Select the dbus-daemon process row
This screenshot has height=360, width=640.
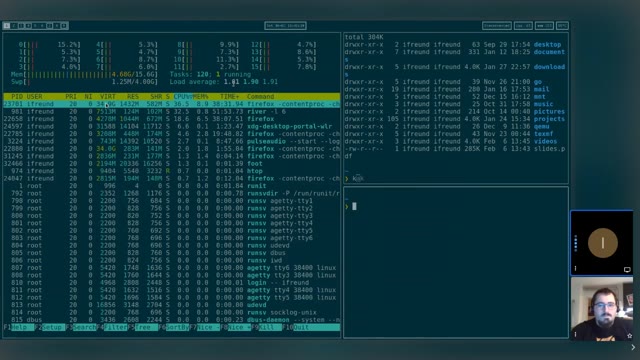(x=171, y=320)
